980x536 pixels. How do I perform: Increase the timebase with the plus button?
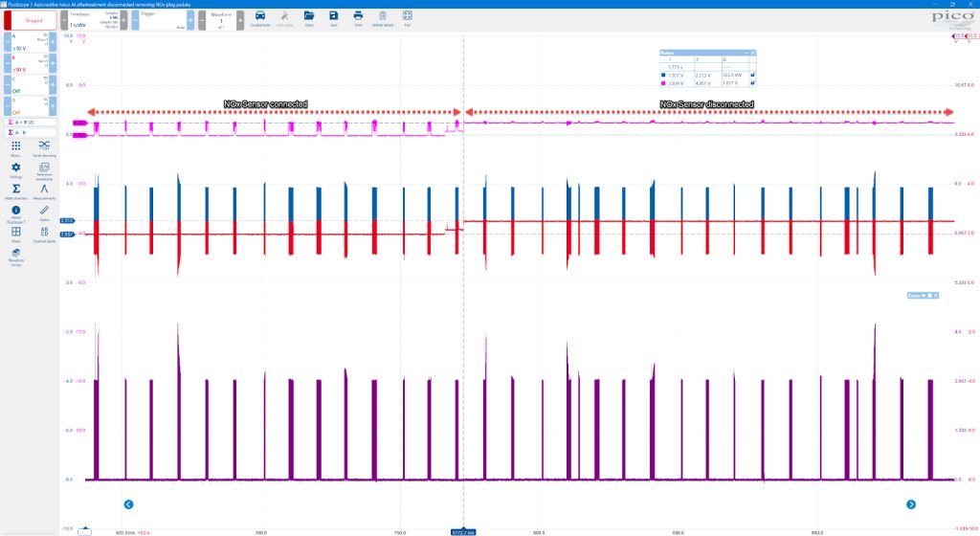click(123, 21)
